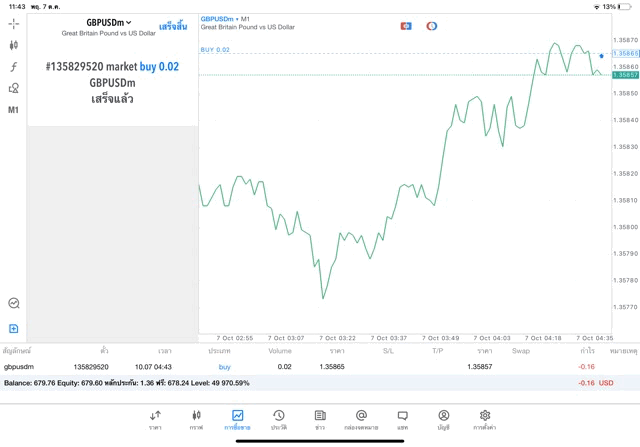The width and height of the screenshot is (640, 447).
Task: Click the 0.02 volume cell
Action: pos(284,367)
